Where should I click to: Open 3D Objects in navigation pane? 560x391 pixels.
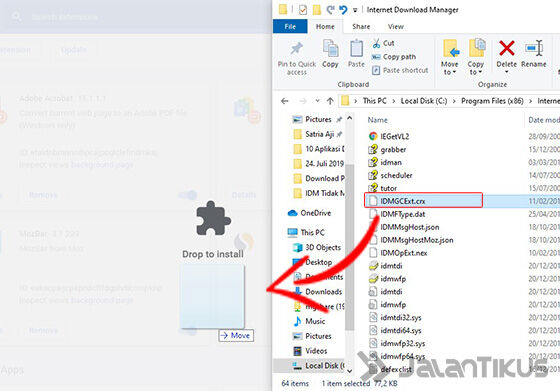point(317,247)
